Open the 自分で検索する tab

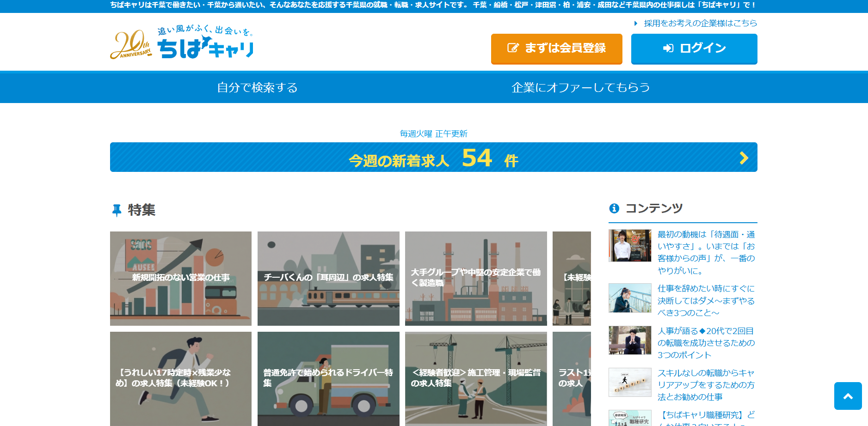[x=257, y=87]
